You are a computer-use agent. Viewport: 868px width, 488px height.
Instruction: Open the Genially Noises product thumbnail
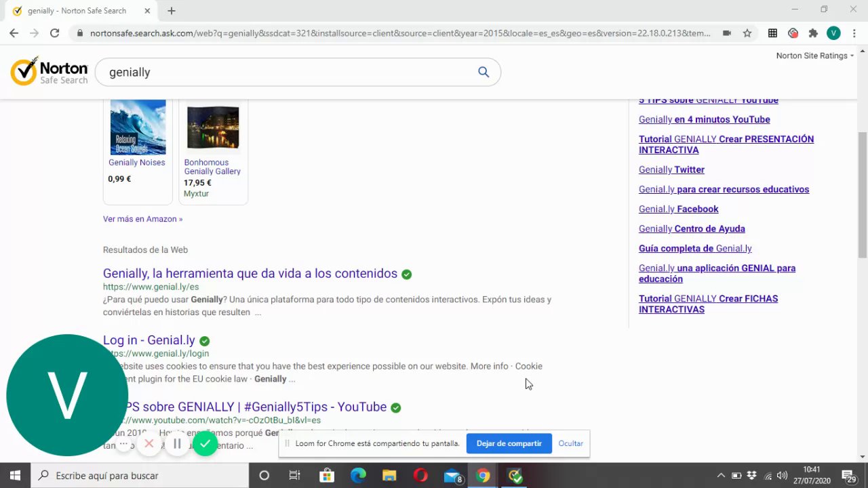pos(138,127)
